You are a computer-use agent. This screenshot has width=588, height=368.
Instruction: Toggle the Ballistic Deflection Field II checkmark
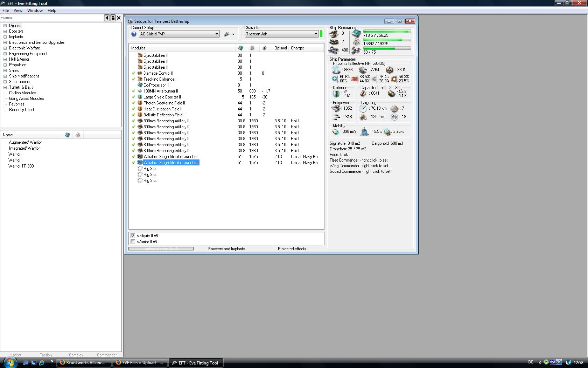pos(133,115)
